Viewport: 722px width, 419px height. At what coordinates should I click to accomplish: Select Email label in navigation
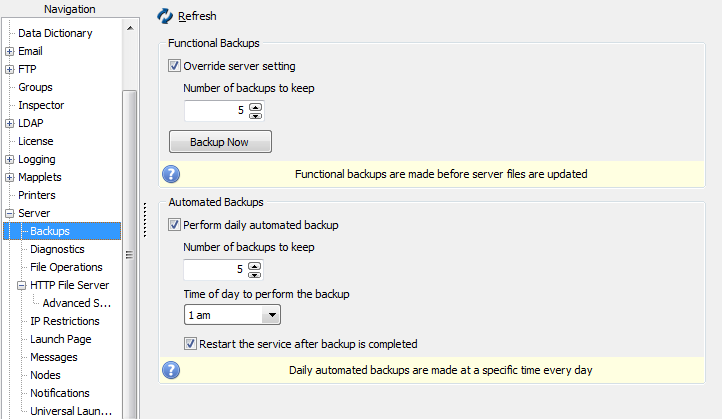tap(30, 51)
